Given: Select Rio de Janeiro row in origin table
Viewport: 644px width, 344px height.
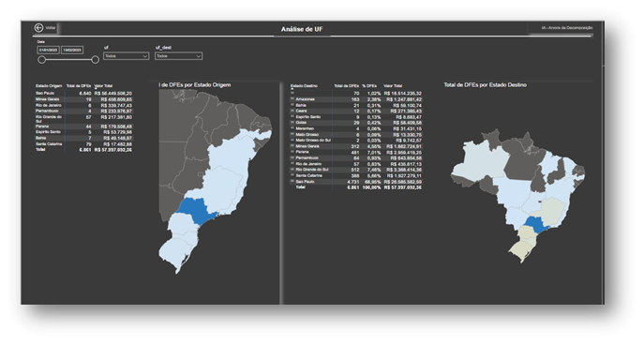Looking at the screenshot, I should tap(83, 106).
